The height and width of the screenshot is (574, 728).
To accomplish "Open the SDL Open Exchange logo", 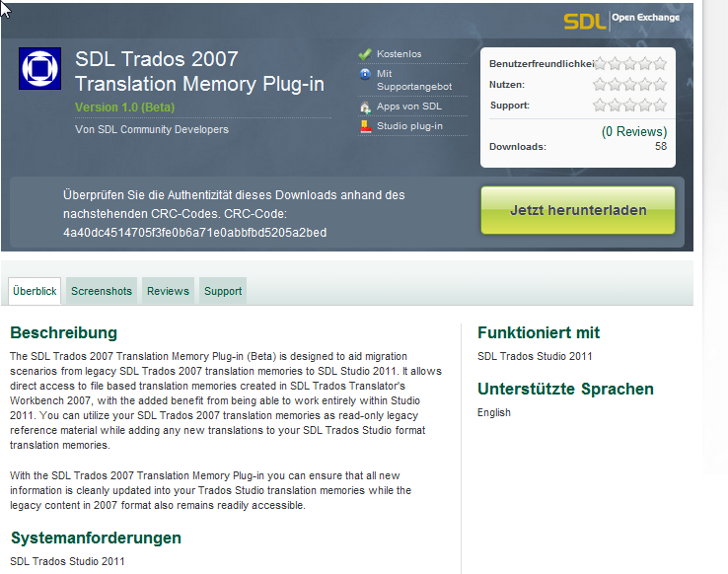I will (x=621, y=20).
